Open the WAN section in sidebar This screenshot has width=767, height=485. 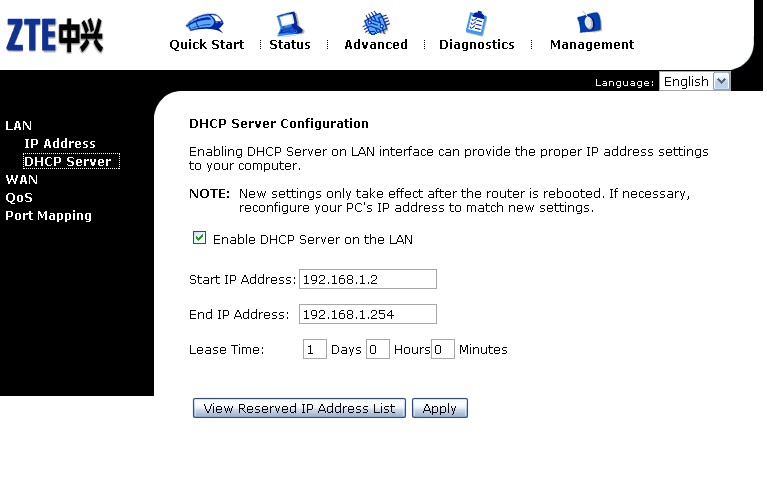click(22, 180)
